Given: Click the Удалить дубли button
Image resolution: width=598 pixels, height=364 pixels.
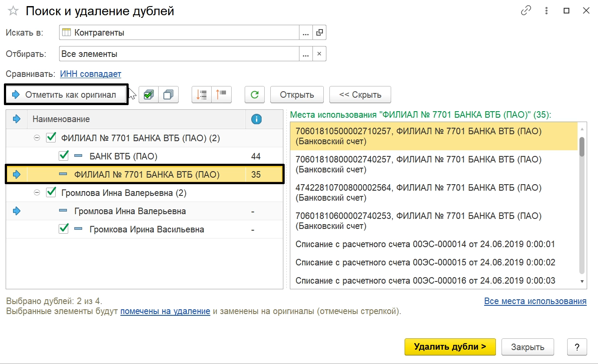Looking at the screenshot, I should tap(450, 347).
